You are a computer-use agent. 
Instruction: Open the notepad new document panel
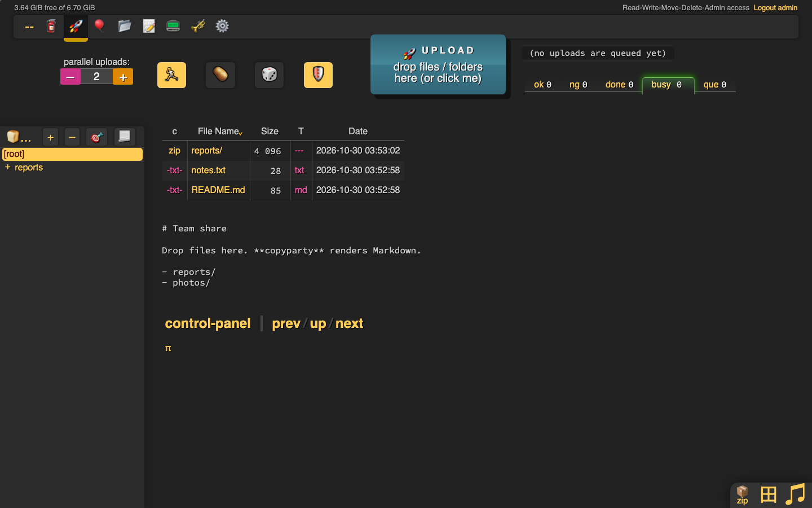click(x=149, y=27)
